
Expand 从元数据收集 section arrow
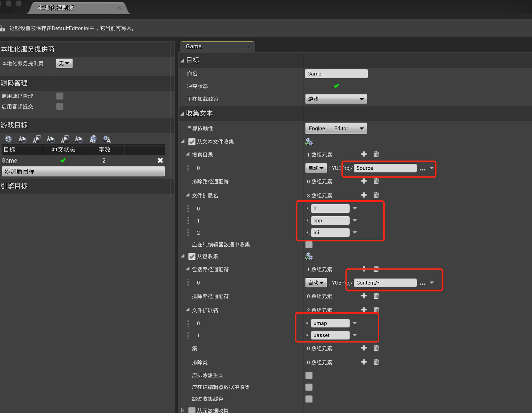tap(182, 410)
